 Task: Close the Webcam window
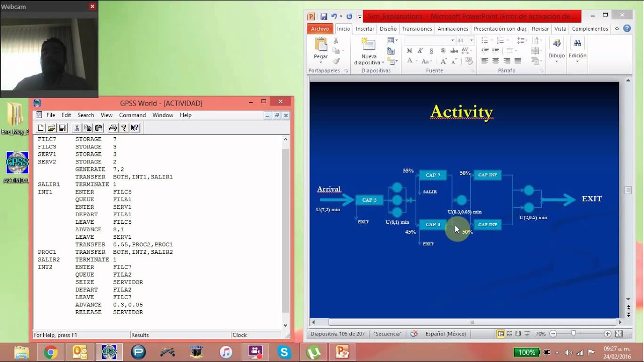pyautogui.click(x=92, y=7)
